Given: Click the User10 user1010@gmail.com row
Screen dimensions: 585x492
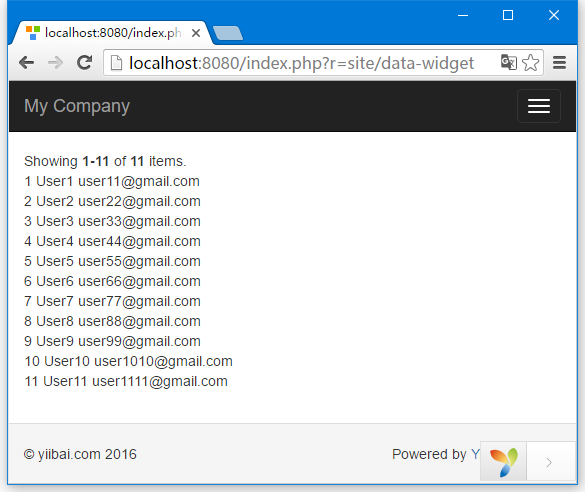Looking at the screenshot, I should [128, 361].
